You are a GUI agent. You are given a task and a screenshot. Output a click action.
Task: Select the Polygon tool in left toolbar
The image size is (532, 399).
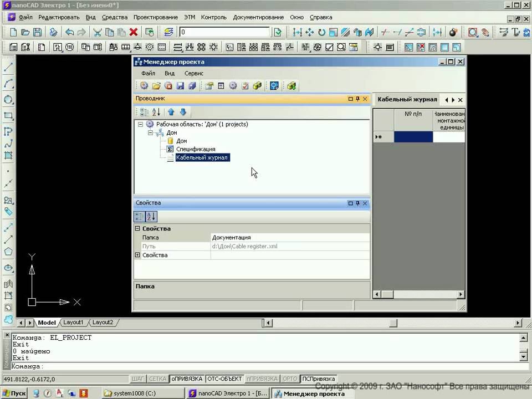pos(8,252)
